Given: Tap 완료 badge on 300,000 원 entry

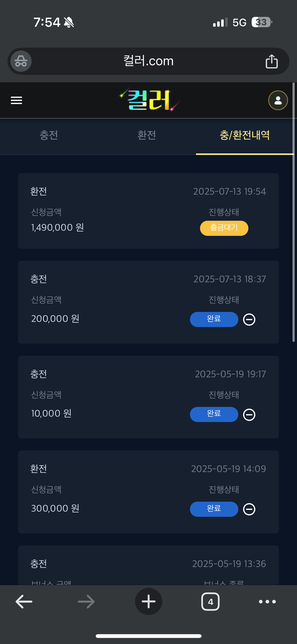Looking at the screenshot, I should point(214,509).
